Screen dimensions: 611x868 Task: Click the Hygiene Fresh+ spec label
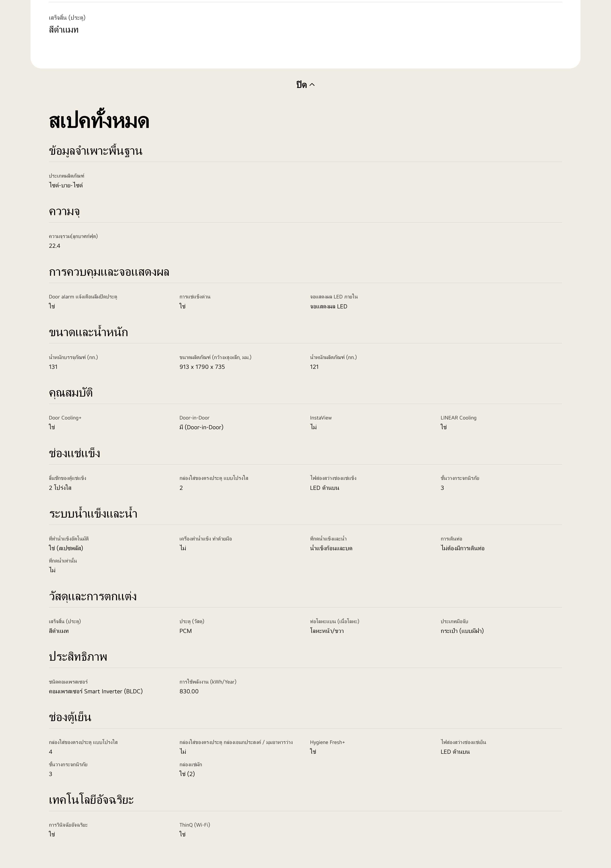pyautogui.click(x=327, y=743)
